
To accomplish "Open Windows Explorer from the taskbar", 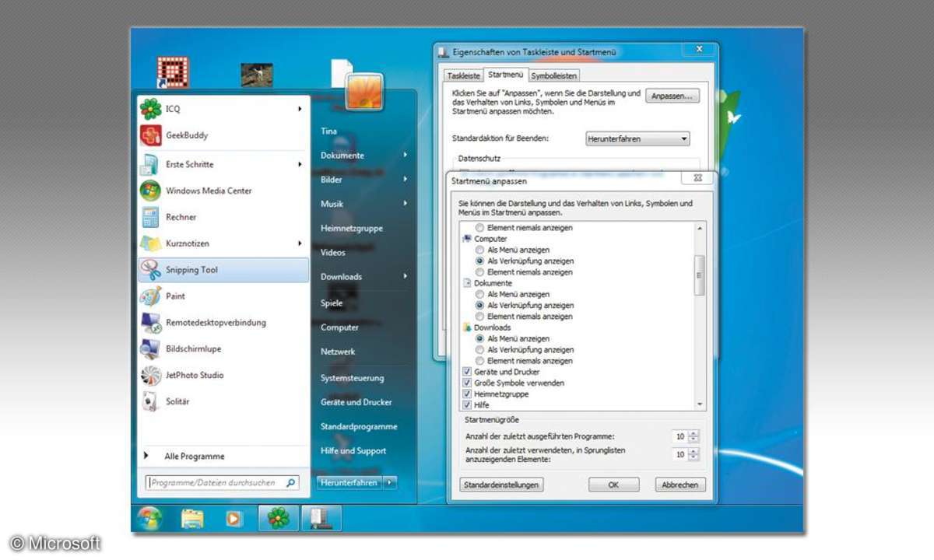I will [192, 518].
